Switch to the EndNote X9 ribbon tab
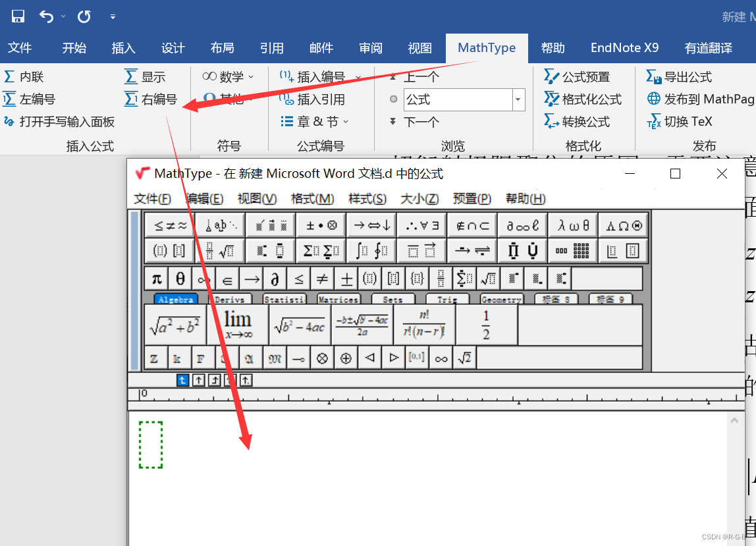This screenshot has width=756, height=546. click(624, 47)
